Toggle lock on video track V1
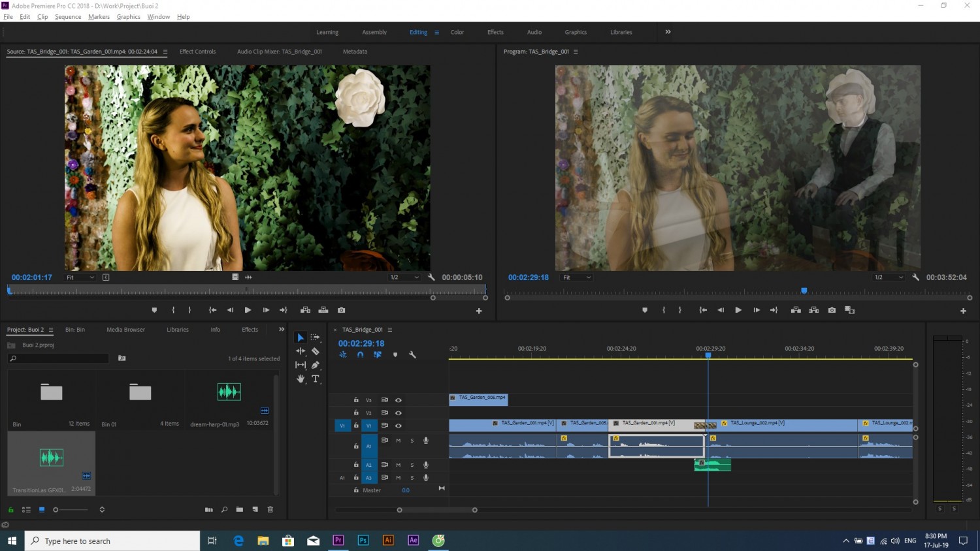Screen dimensions: 980x551 [356, 426]
